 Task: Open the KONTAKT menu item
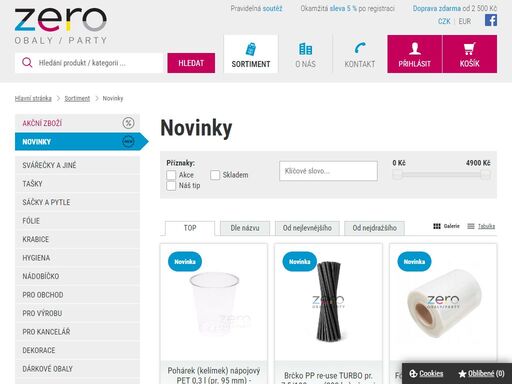360,54
